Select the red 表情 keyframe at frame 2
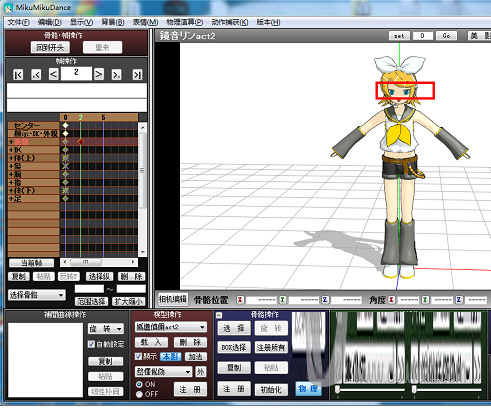Viewport: 491px width, 408px height. pyautogui.click(x=80, y=142)
